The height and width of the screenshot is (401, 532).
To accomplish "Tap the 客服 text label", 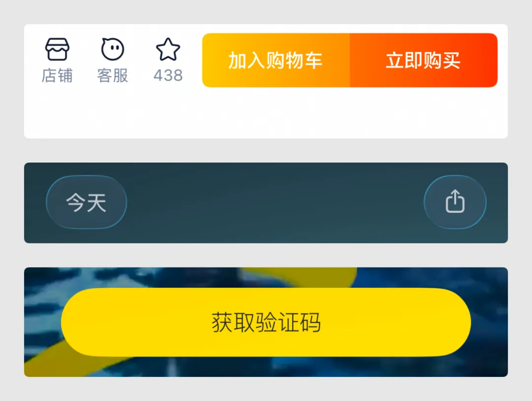I will (x=113, y=75).
